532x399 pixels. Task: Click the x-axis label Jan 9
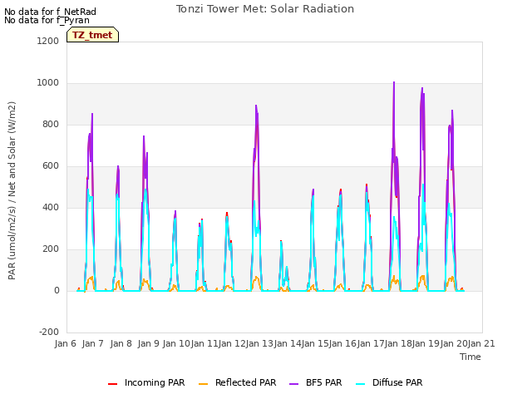click(x=149, y=343)
